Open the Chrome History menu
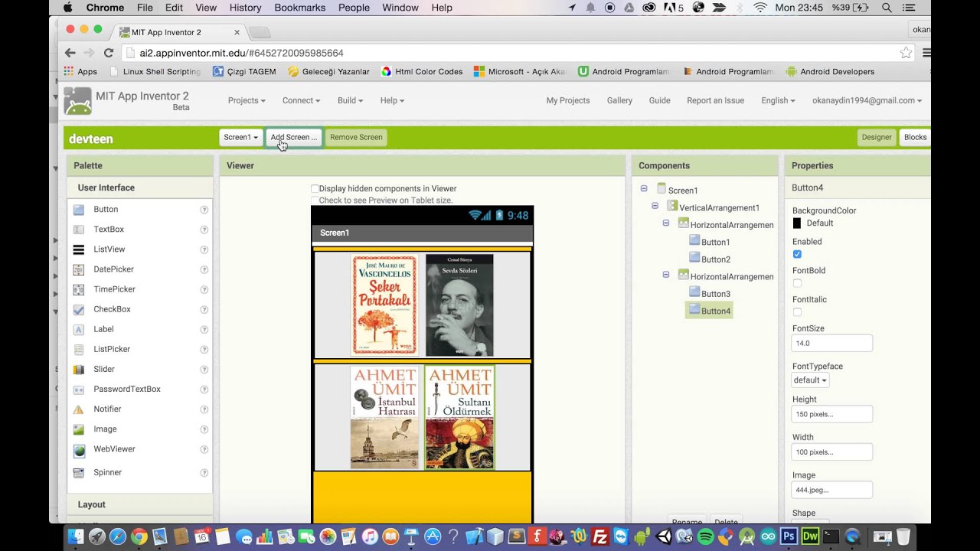This screenshot has width=980, height=551. 245,8
